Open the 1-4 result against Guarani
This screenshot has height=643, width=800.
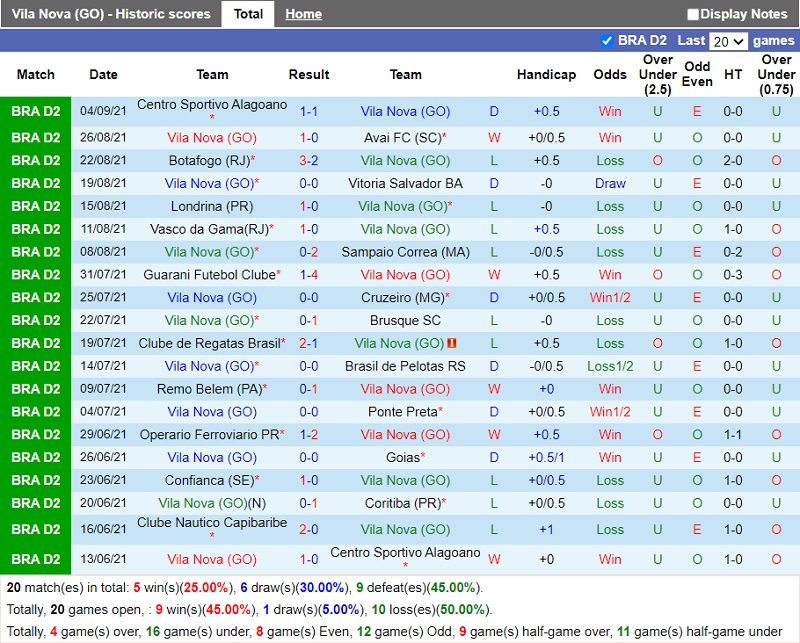(x=309, y=274)
